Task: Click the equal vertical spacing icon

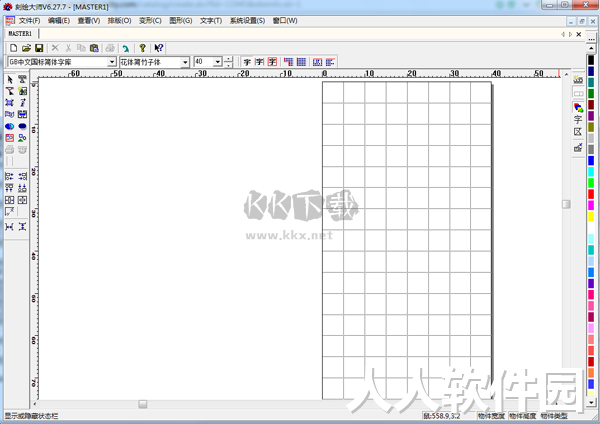Action: (x=23, y=227)
